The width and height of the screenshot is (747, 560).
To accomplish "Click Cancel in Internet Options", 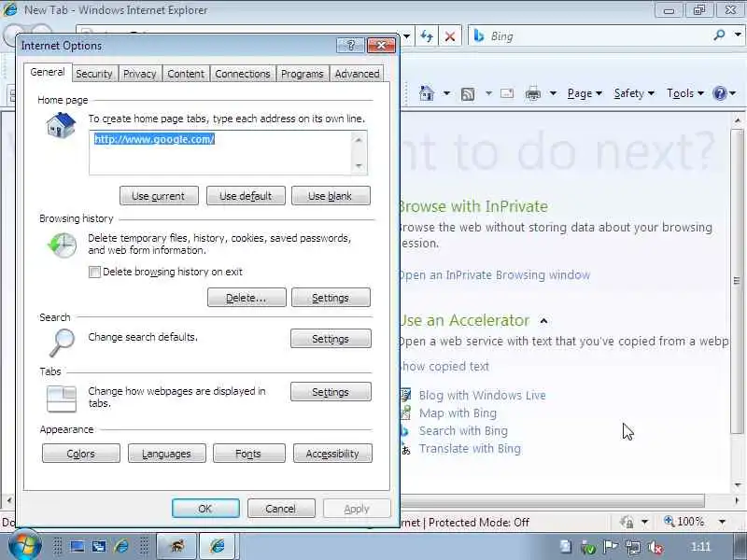I will pos(281,509).
